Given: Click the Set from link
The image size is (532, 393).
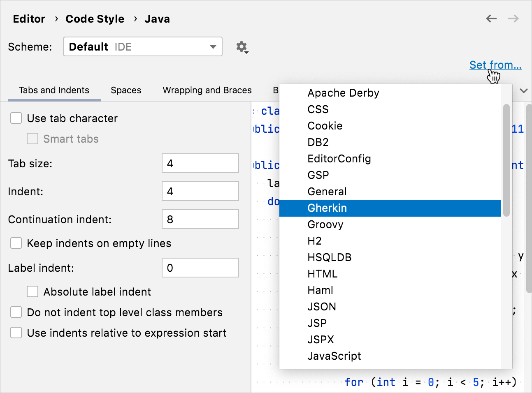Looking at the screenshot, I should click(x=495, y=65).
